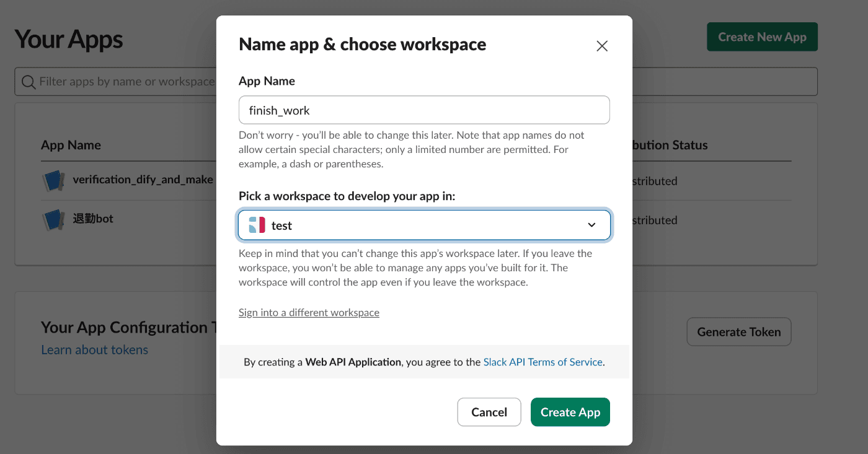Open Slack API Terms of Service link
The width and height of the screenshot is (868, 454).
(543, 362)
